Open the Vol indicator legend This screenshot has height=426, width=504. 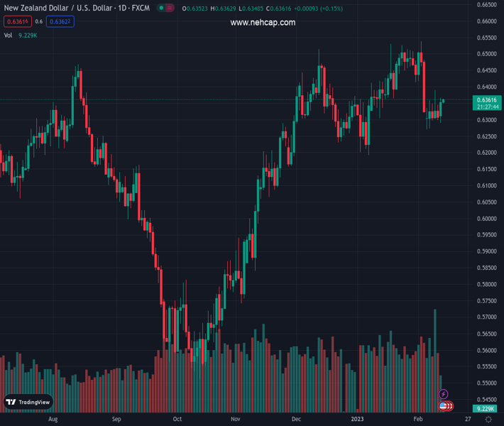coord(9,35)
